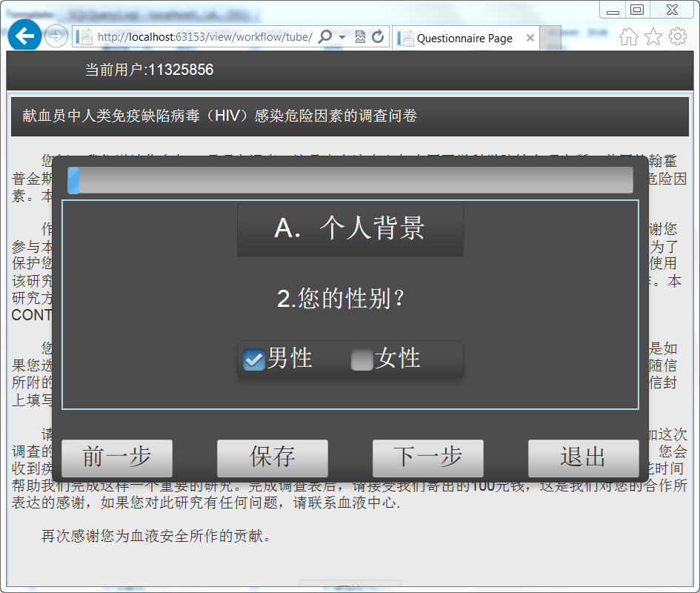Click the 前一步 button

point(117,457)
